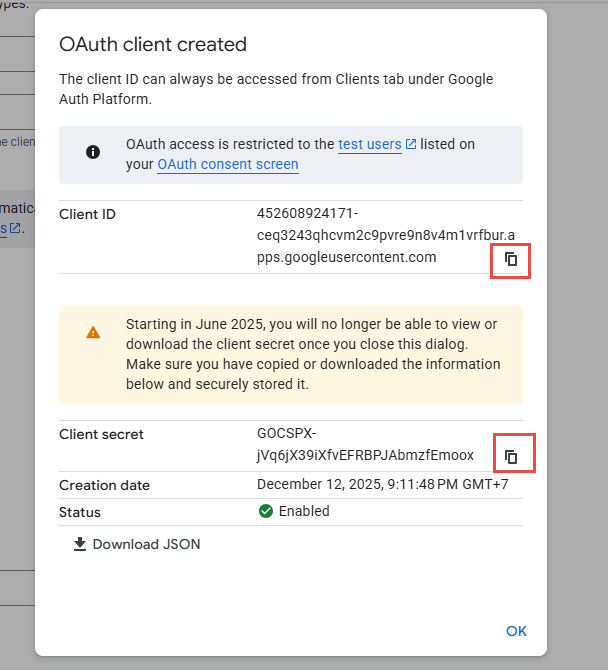
Task: Click the Client secret field label
Action: (x=101, y=435)
